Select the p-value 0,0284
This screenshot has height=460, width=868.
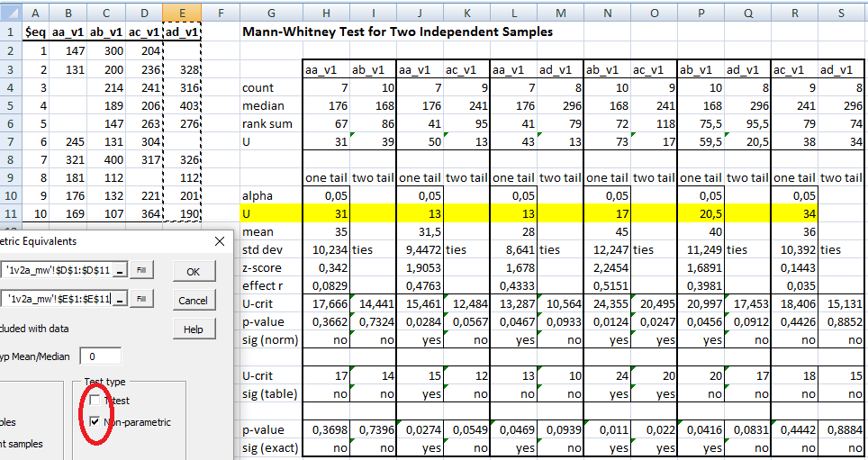(x=420, y=321)
